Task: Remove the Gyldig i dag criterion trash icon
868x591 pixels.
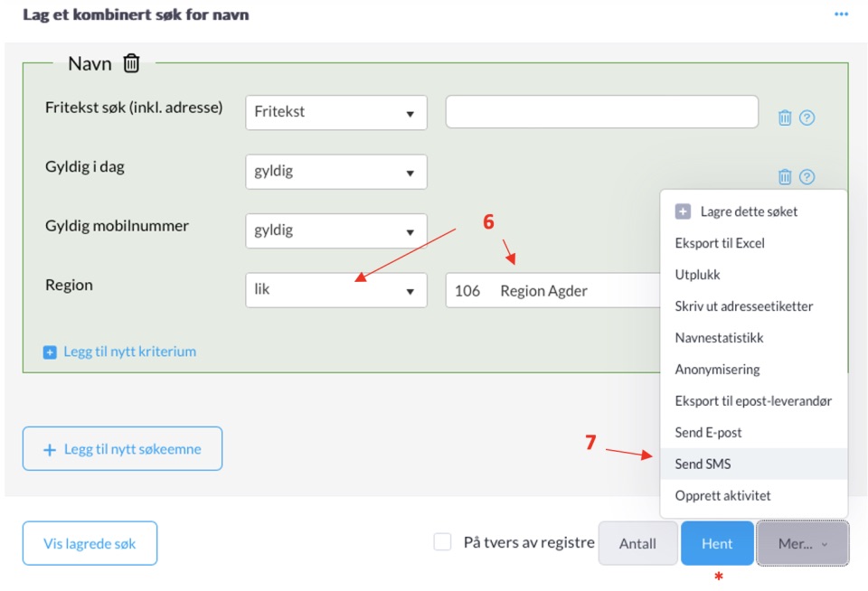Action: coord(785,176)
